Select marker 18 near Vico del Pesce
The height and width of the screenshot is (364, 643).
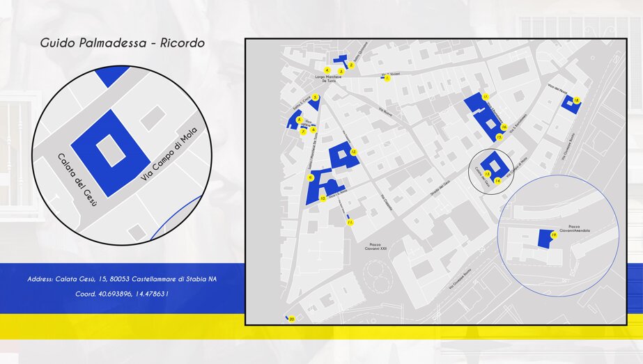tap(577, 100)
